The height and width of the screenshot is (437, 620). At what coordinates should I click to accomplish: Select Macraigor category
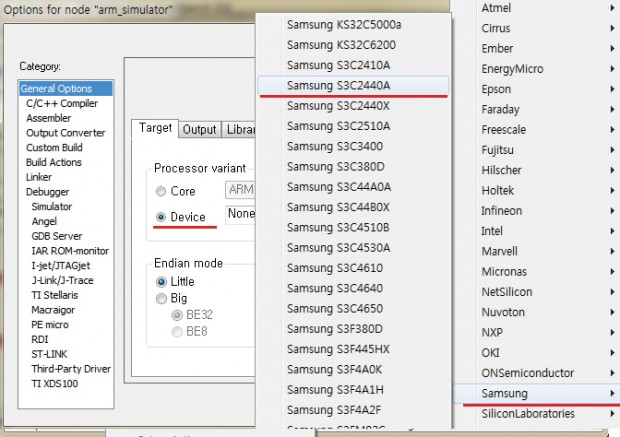[53, 310]
